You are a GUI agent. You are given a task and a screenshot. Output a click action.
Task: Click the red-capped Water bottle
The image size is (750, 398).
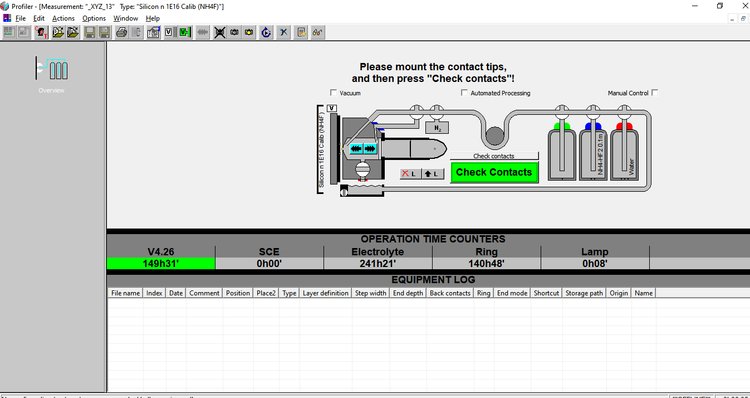point(624,151)
